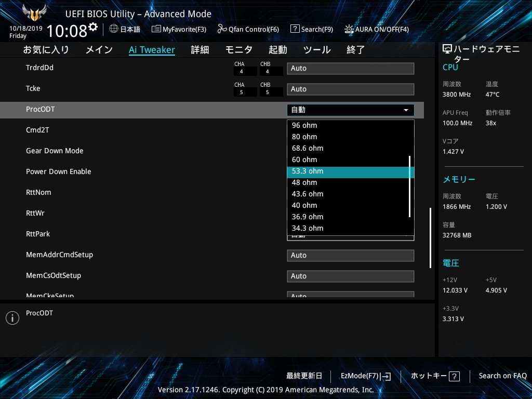Click the 10/18/2019 date display
Image resolution: width=532 pixels, height=399 pixels.
pyautogui.click(x=26, y=28)
